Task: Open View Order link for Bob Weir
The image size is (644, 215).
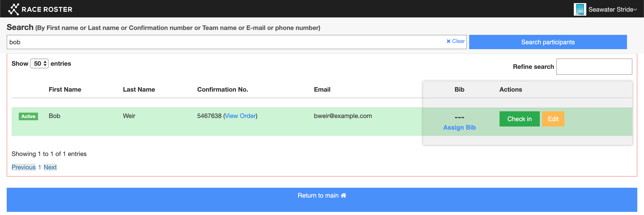Action: click(240, 116)
